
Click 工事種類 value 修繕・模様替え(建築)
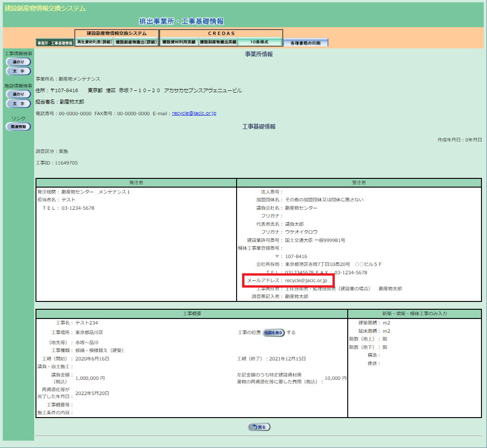(x=100, y=350)
